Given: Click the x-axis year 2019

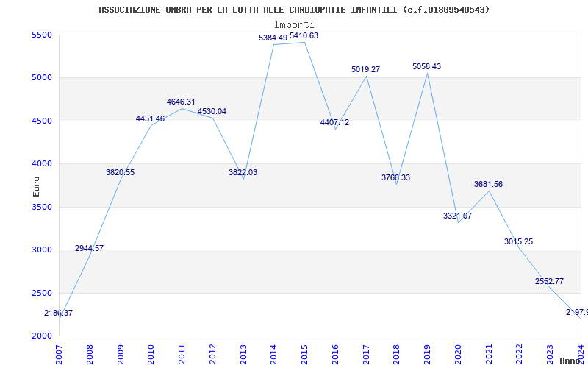Looking at the screenshot, I should [428, 355].
